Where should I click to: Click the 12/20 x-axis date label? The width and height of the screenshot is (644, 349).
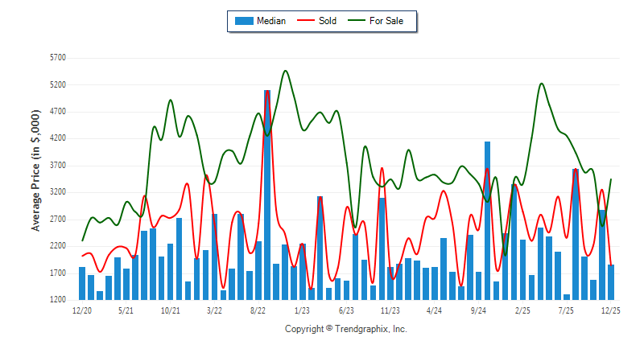point(81,310)
